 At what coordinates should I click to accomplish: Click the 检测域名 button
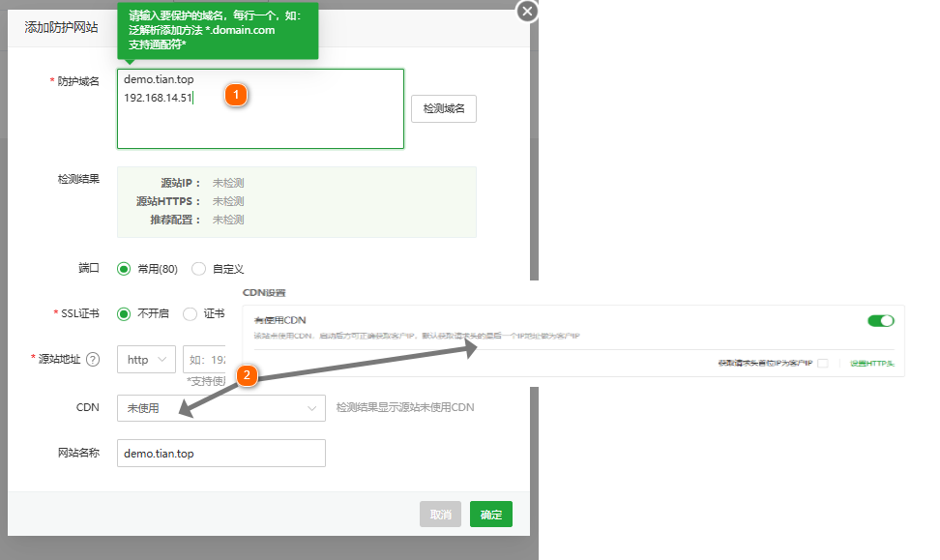click(x=443, y=108)
